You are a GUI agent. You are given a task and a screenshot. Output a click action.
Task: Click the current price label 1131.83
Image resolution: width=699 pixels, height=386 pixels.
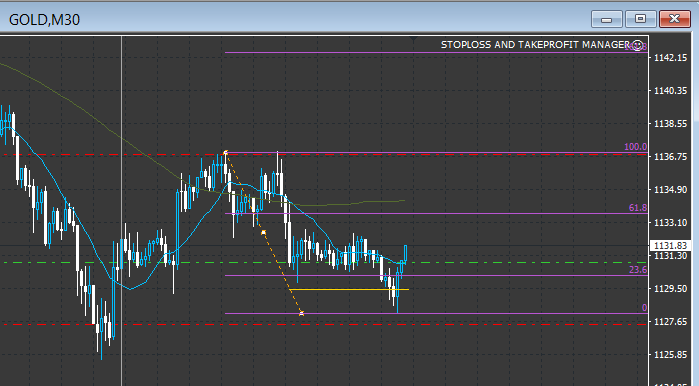[x=670, y=246]
